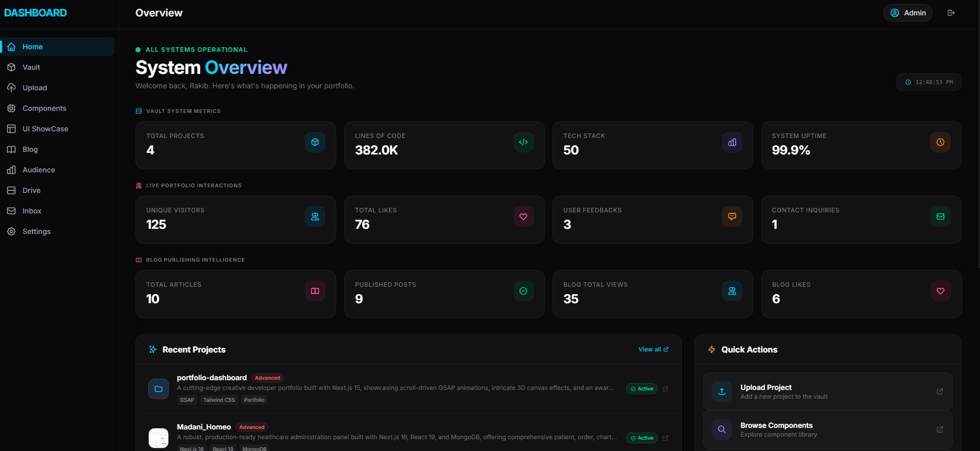Click the Total Likes heart icon
The image size is (980, 451).
coord(523,217)
